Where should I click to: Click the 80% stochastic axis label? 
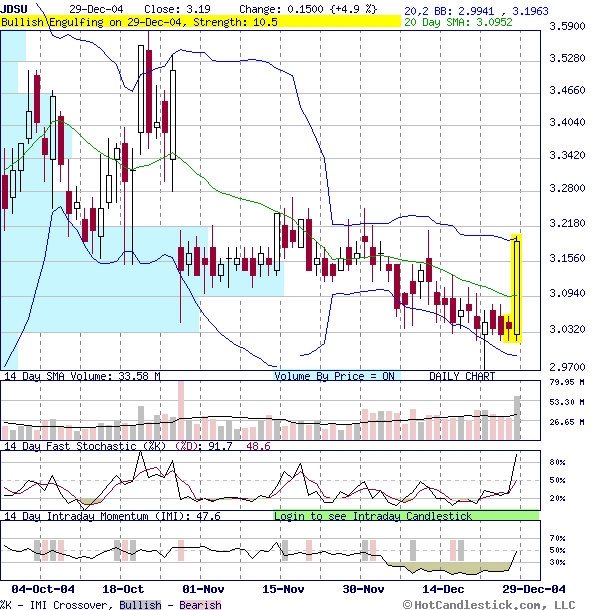[x=557, y=462]
